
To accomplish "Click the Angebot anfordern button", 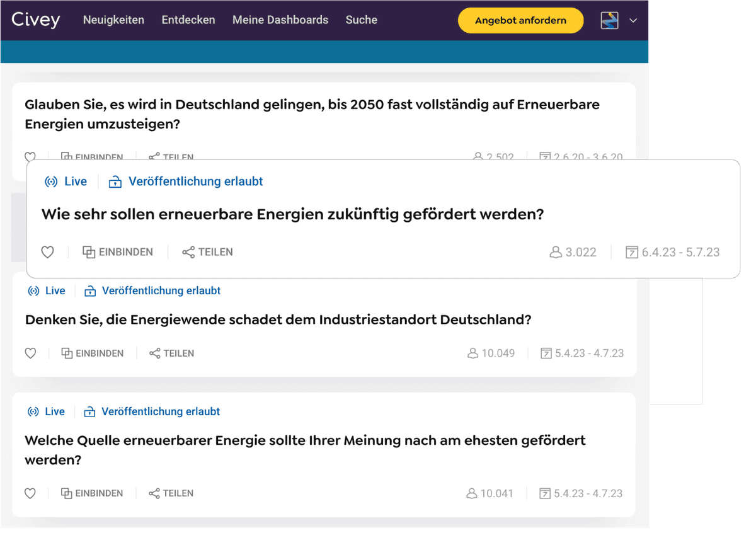I will coord(520,20).
